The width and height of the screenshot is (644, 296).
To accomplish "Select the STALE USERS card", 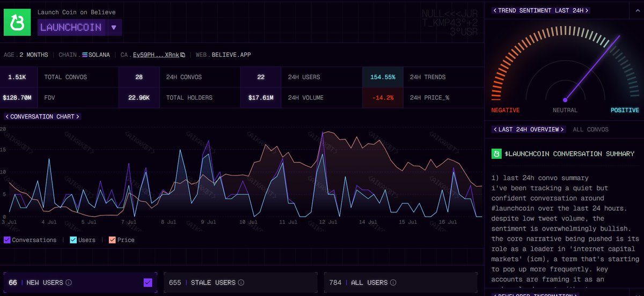I will coord(240,283).
